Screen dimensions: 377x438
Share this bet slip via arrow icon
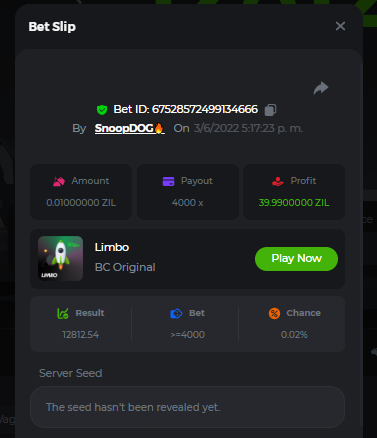point(321,88)
